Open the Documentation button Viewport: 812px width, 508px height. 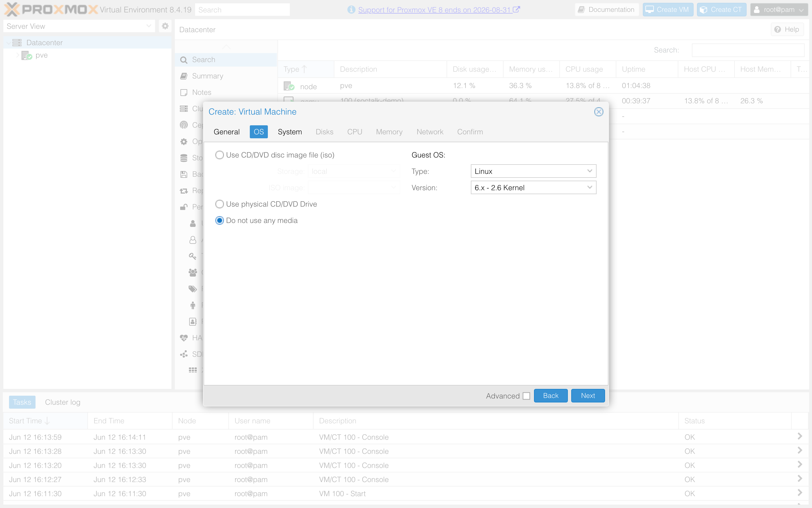tap(607, 9)
